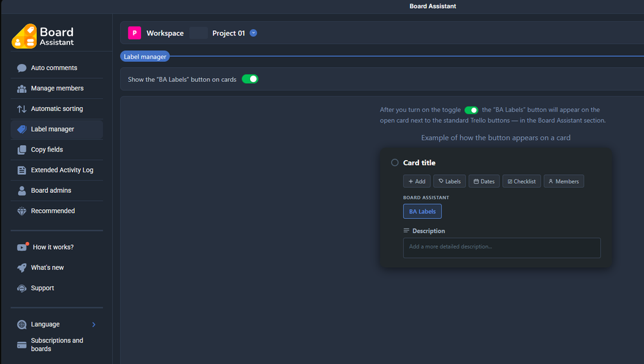This screenshot has height=364, width=644.
Task: Click the How it works video icon
Action: 23,247
